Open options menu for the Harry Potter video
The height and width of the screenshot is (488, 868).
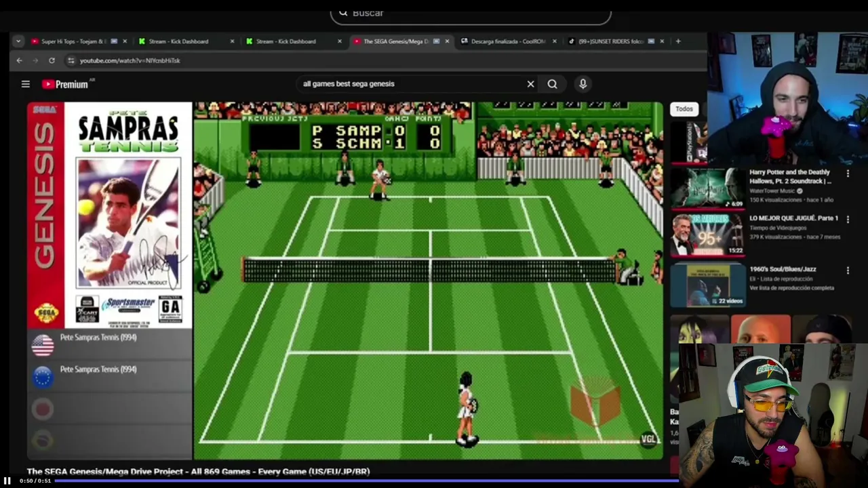[848, 174]
